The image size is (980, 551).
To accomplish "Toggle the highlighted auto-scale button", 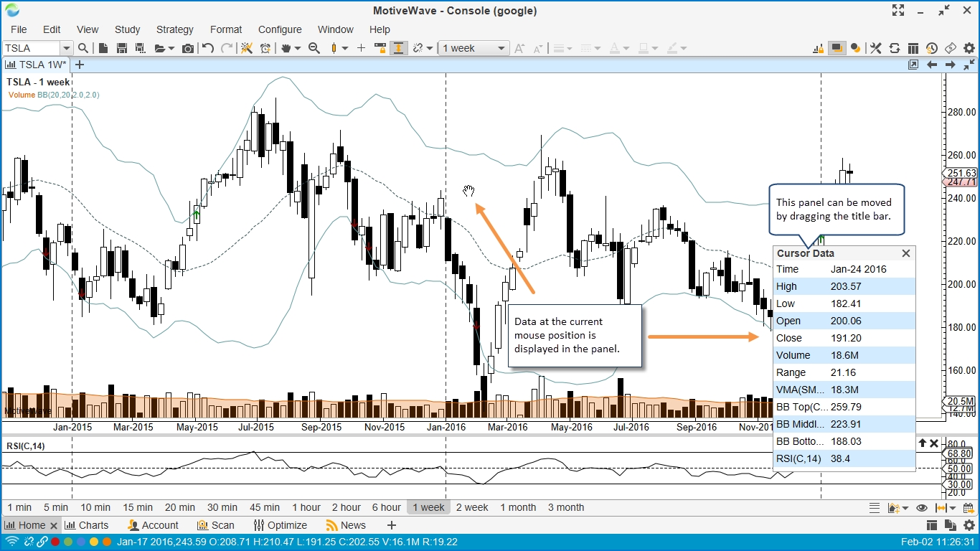I will coord(398,48).
